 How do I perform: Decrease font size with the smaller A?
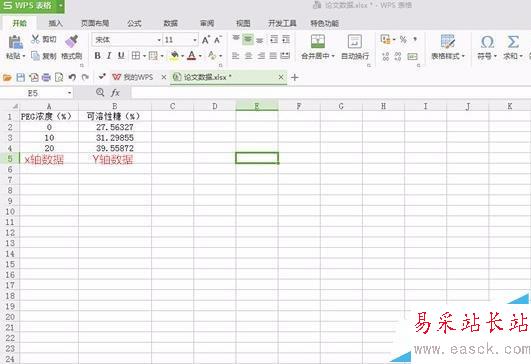pyautogui.click(x=217, y=40)
